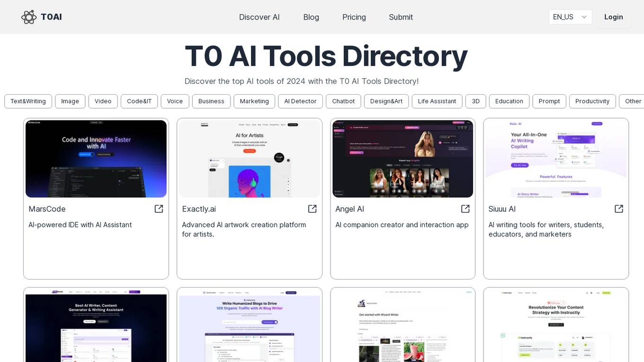
Task: Select the Chatbot category
Action: point(343,101)
